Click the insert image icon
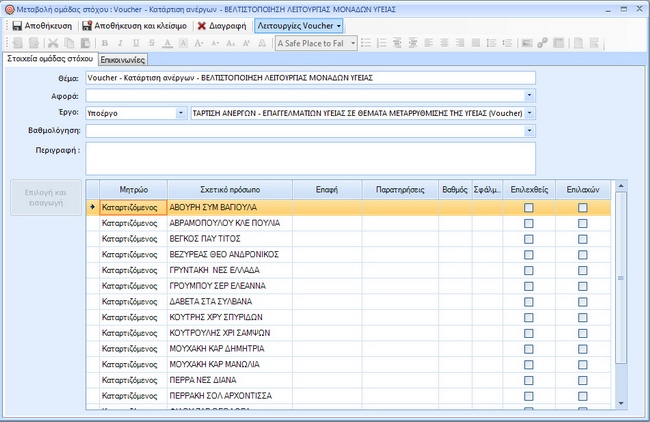This screenshot has height=422, width=650. tap(525, 43)
